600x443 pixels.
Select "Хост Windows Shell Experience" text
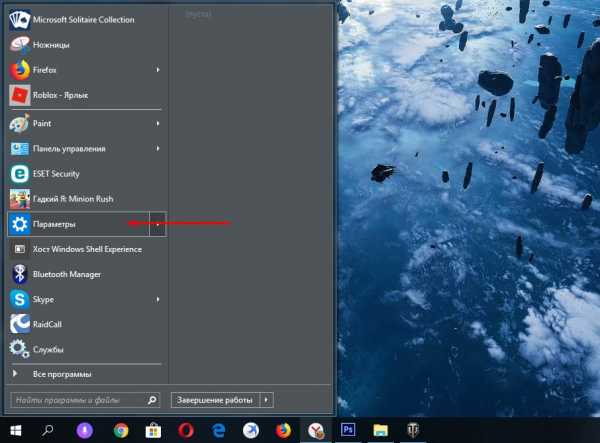pyautogui.click(x=87, y=249)
